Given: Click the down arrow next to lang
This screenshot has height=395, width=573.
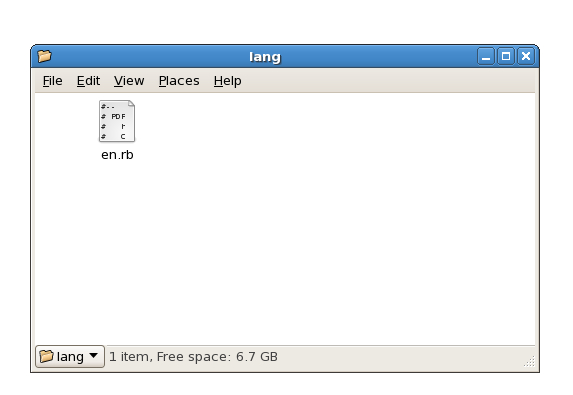Looking at the screenshot, I should click(94, 356).
